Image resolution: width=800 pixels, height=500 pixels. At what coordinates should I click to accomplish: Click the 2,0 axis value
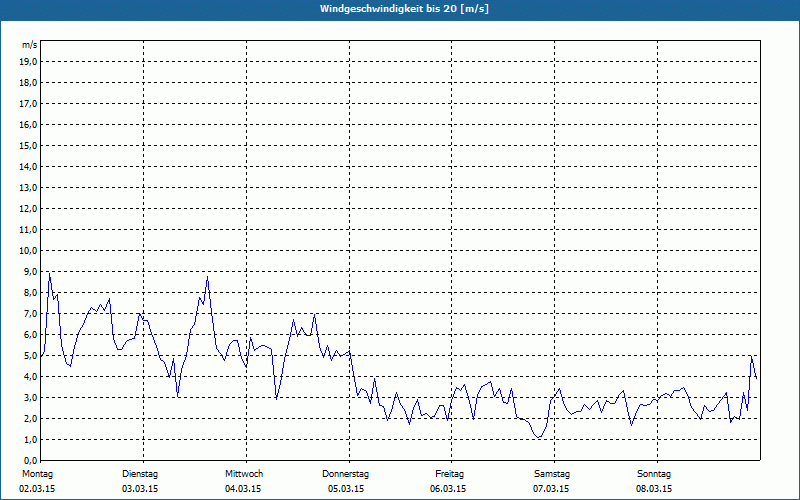[29, 418]
